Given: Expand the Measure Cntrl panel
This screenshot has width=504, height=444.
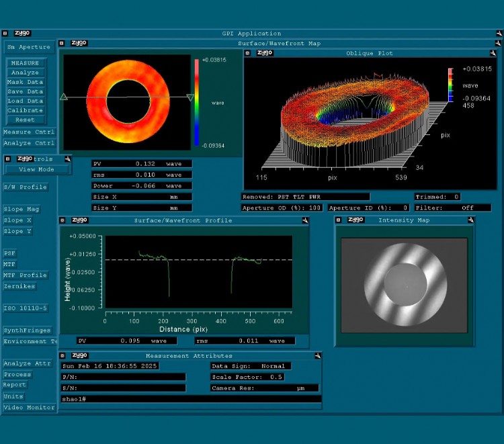Looking at the screenshot, I should click(x=29, y=132).
